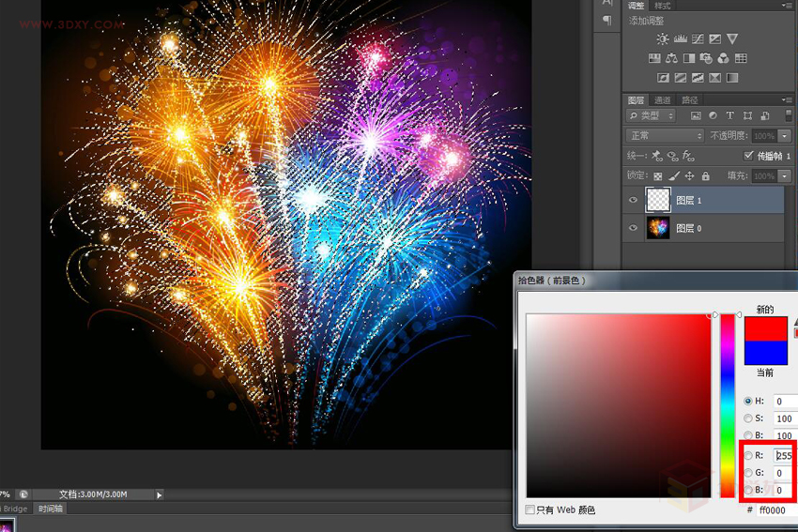Filter layers by type layers
This screenshot has width=798, height=532.
(729, 116)
